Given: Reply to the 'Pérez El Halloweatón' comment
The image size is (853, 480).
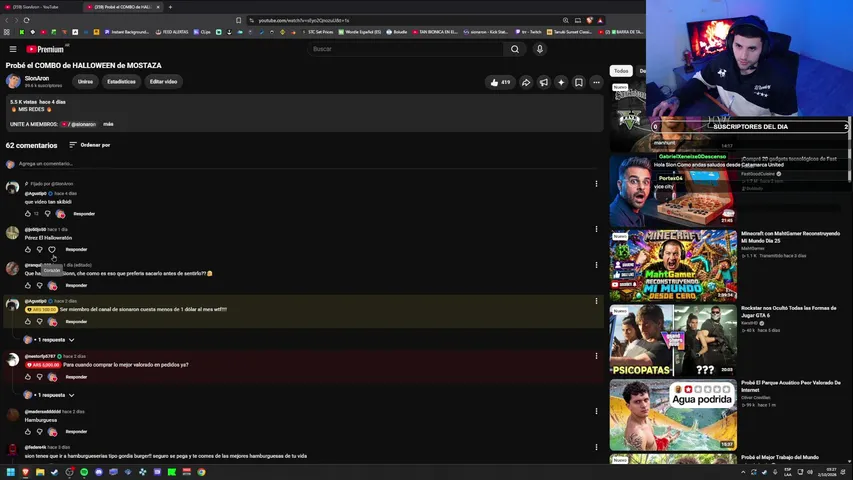Looking at the screenshot, I should pyautogui.click(x=76, y=249).
